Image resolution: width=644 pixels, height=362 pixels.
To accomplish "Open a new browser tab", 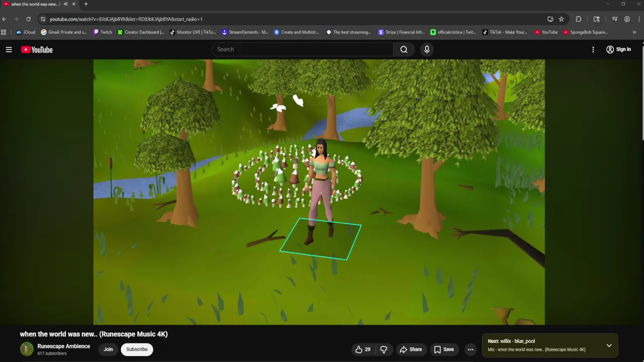I will [x=86, y=4].
